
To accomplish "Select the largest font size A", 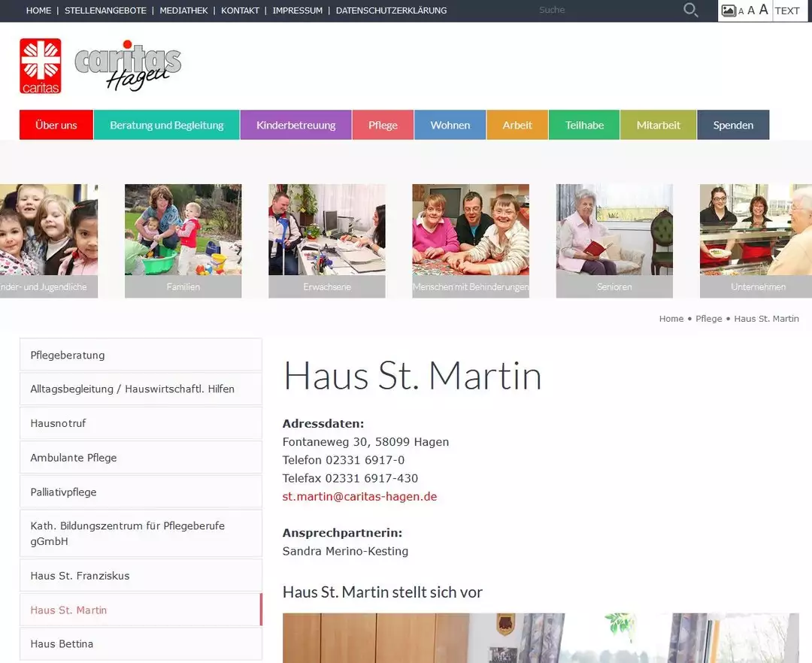I will coord(763,10).
